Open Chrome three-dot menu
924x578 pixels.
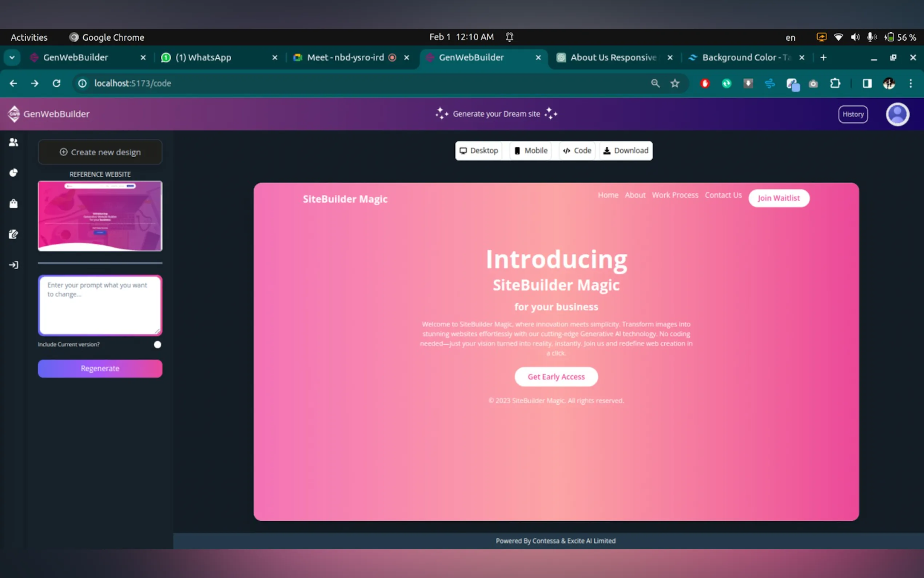click(x=911, y=83)
